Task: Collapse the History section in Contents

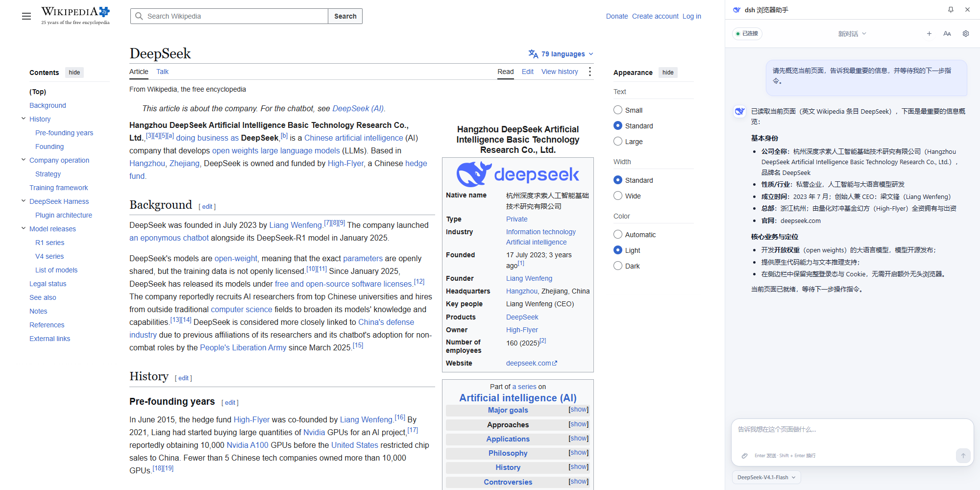Action: tap(24, 119)
